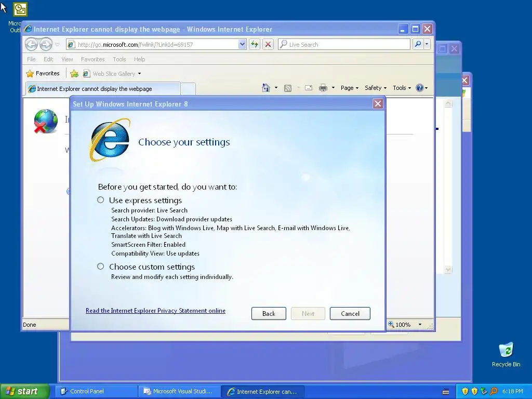Expand the Print options dropdown arrow
Viewport: 532px width, 399px height.
click(333, 88)
